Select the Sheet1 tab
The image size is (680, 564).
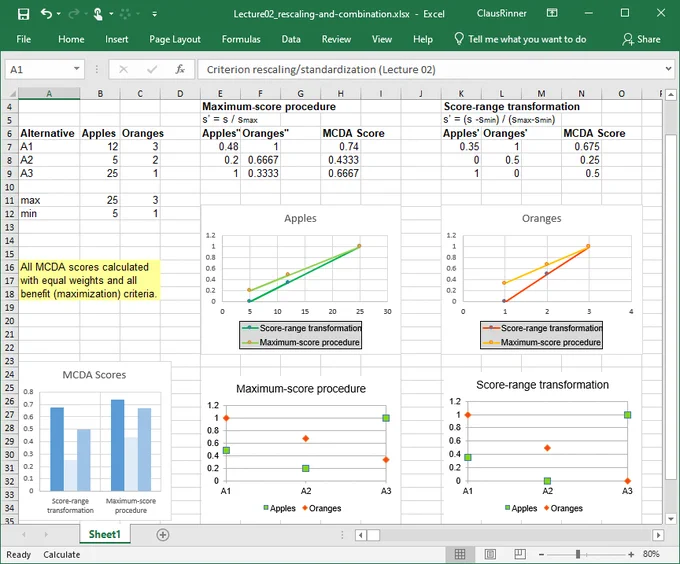point(105,535)
